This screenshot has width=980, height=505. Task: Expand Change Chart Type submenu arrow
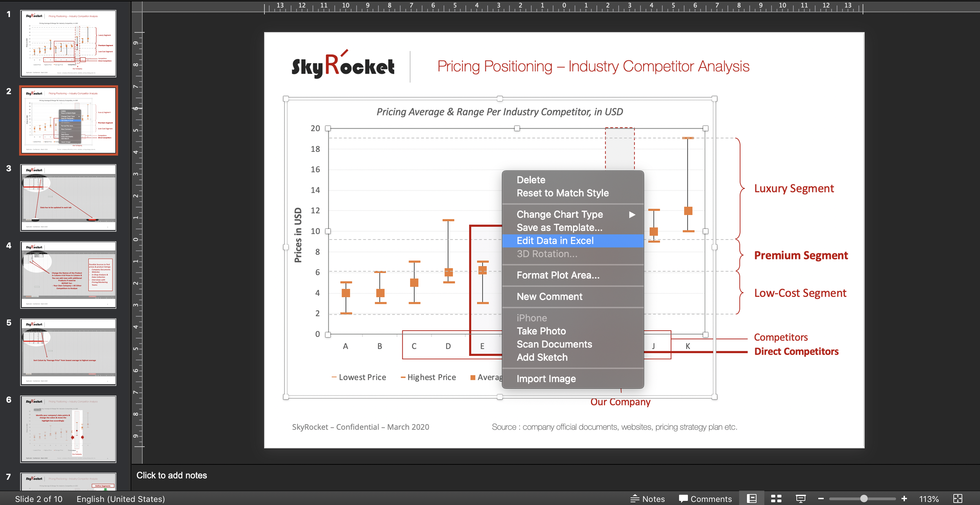tap(632, 215)
